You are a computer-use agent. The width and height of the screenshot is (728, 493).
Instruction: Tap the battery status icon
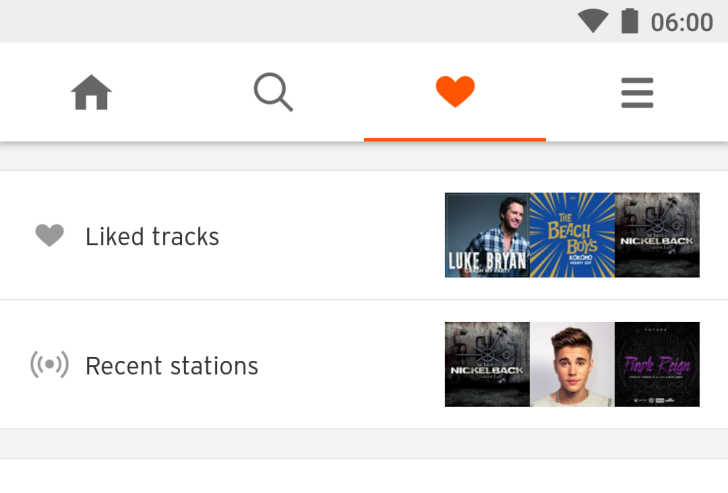point(629,21)
